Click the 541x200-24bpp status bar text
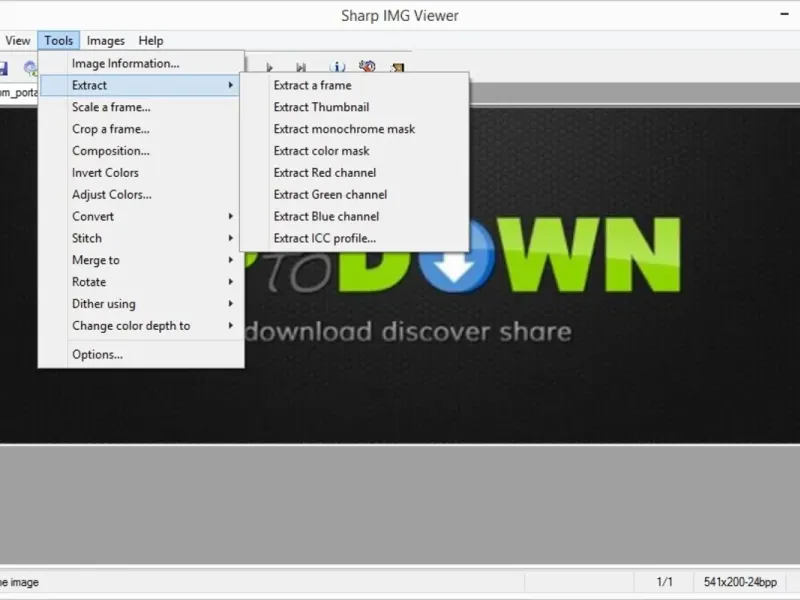Screen dimensions: 800x600 (x=740, y=582)
